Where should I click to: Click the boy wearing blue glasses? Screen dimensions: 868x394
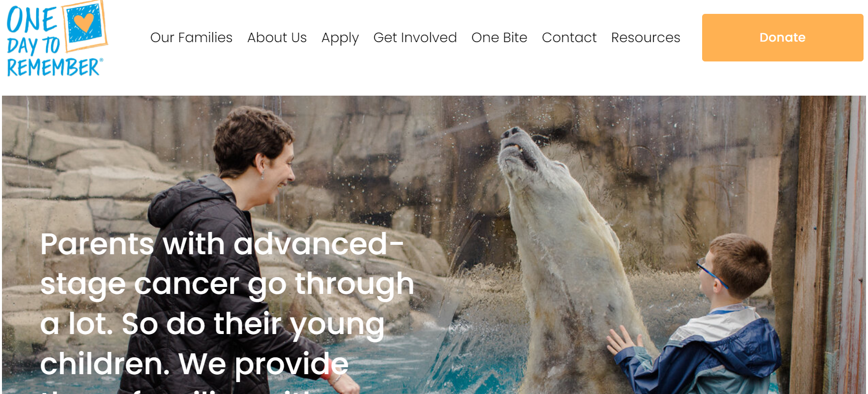point(713,317)
